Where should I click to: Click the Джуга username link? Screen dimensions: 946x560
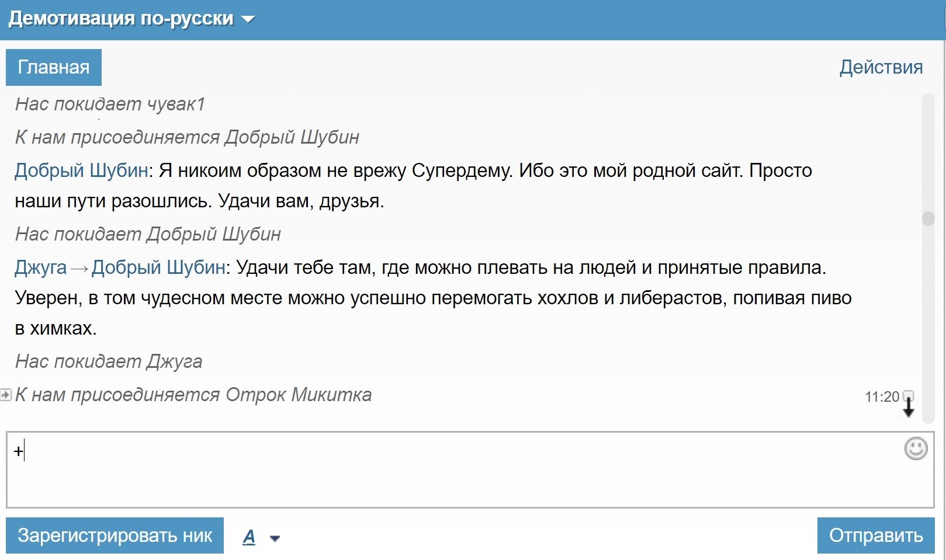pyautogui.click(x=40, y=267)
